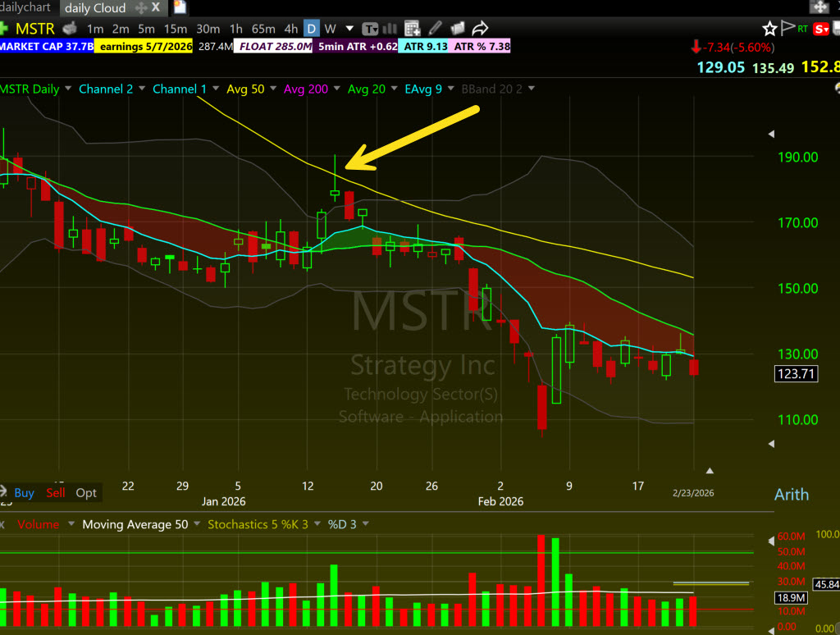
Task: Expand the Avg 200 dropdown
Action: (x=337, y=89)
